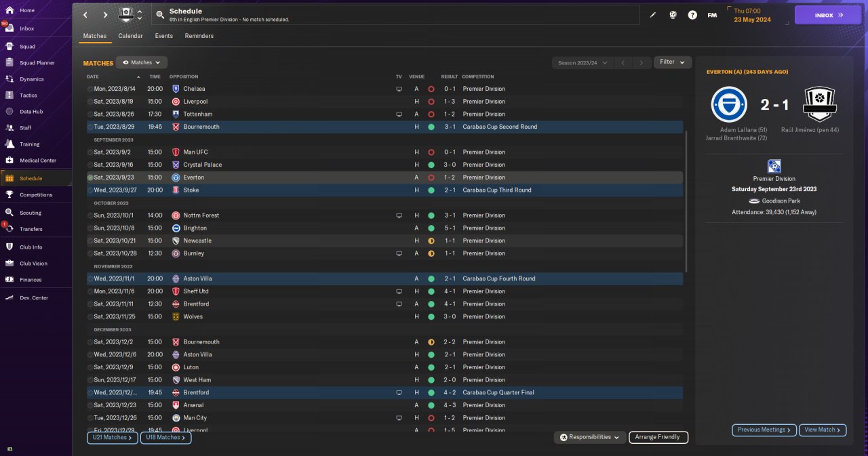Open Competitions from sidebar

(35, 194)
